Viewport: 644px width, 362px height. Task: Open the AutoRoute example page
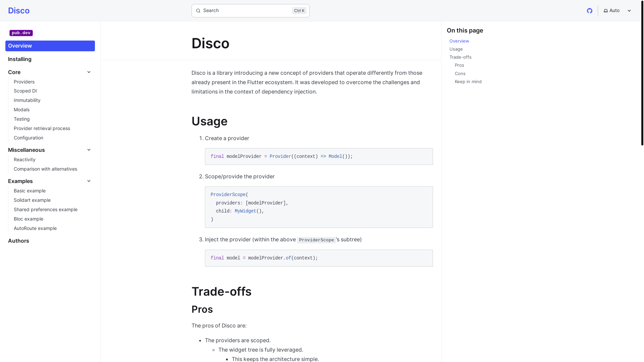pyautogui.click(x=35, y=228)
